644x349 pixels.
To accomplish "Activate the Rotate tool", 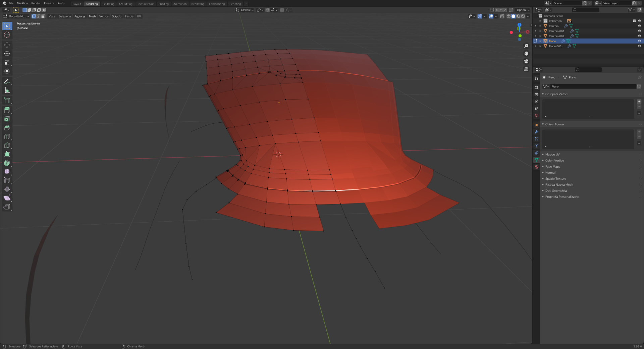I will tap(7, 54).
